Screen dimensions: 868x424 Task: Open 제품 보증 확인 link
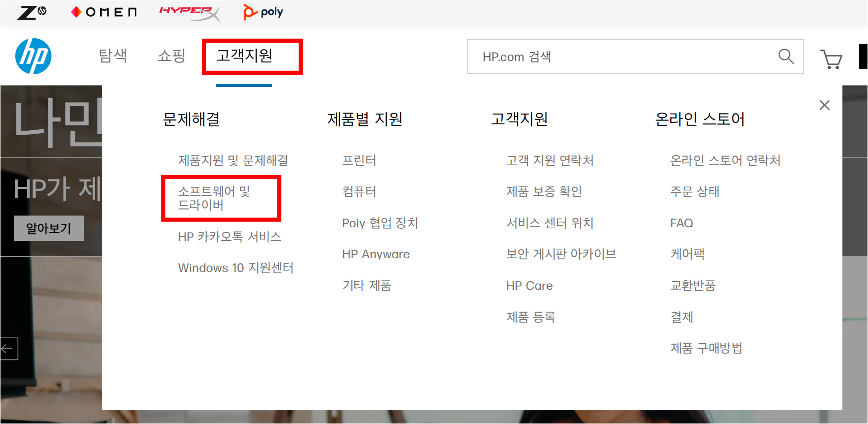pos(544,192)
